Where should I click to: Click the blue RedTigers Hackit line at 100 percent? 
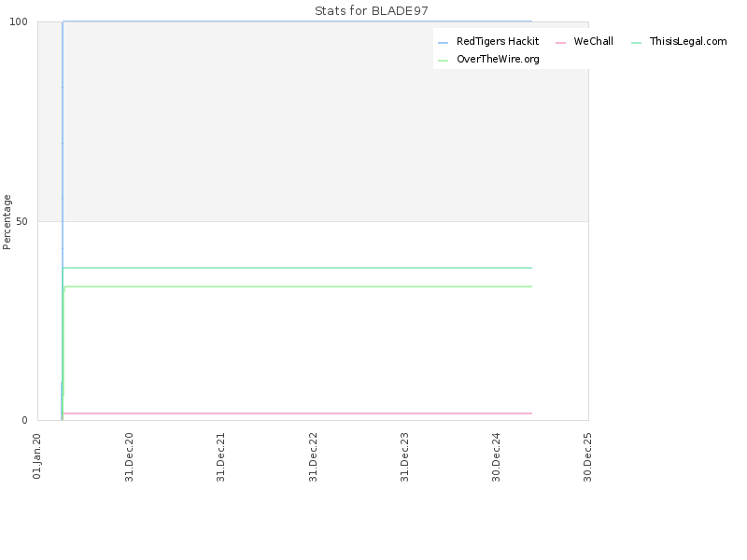[x=297, y=21]
